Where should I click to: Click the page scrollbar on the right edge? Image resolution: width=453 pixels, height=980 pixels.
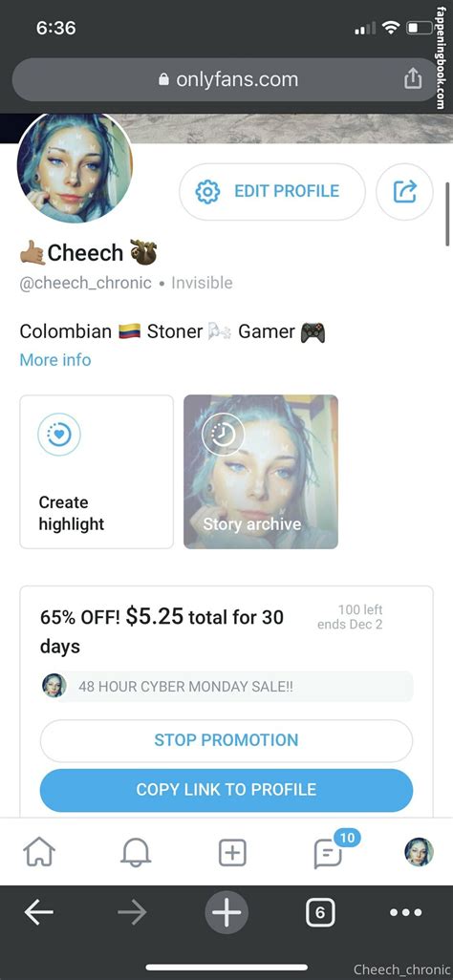tap(447, 214)
